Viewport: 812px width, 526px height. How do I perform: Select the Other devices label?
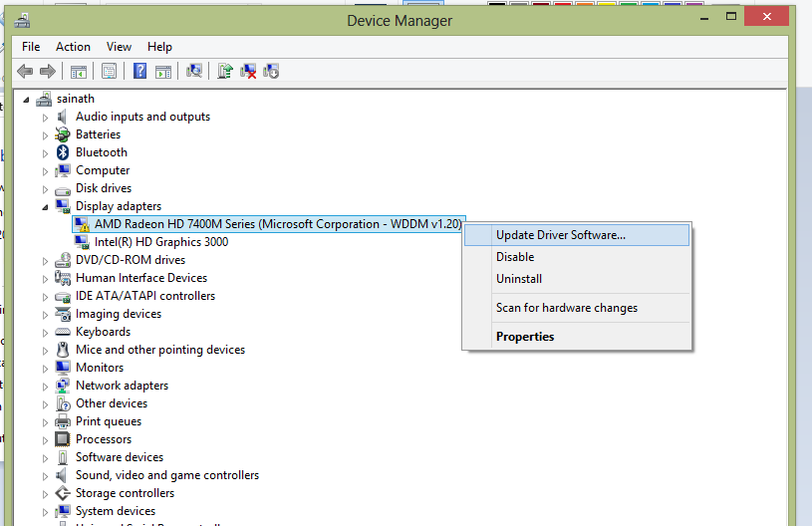pos(112,403)
